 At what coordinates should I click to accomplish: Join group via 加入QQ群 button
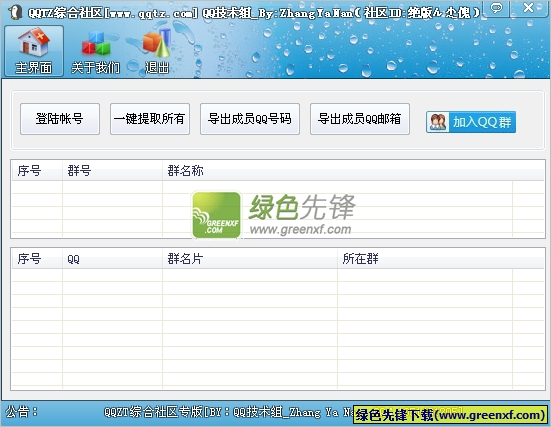click(x=471, y=122)
